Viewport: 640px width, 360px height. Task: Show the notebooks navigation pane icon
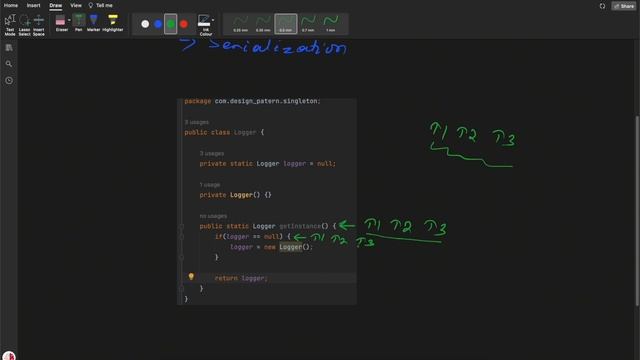click(x=9, y=48)
